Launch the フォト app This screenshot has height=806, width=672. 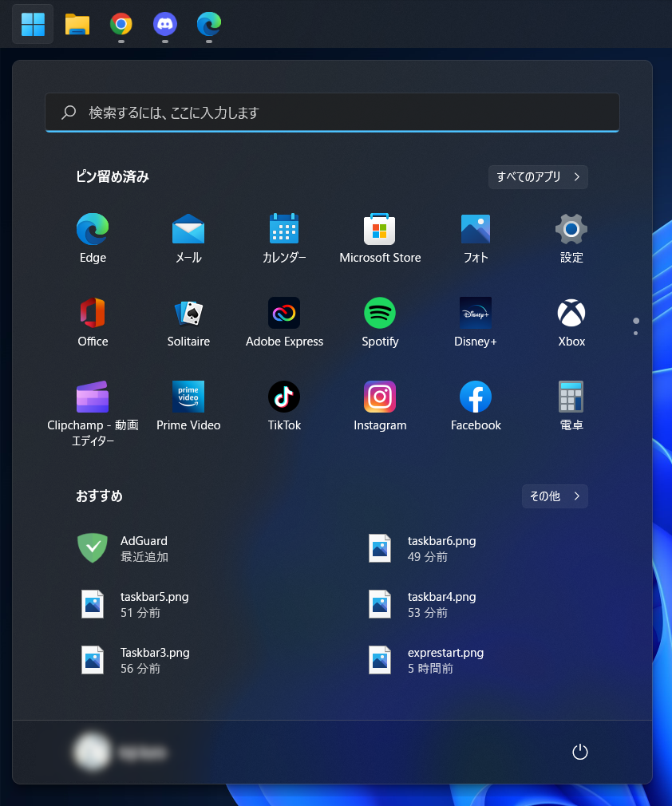476,239
